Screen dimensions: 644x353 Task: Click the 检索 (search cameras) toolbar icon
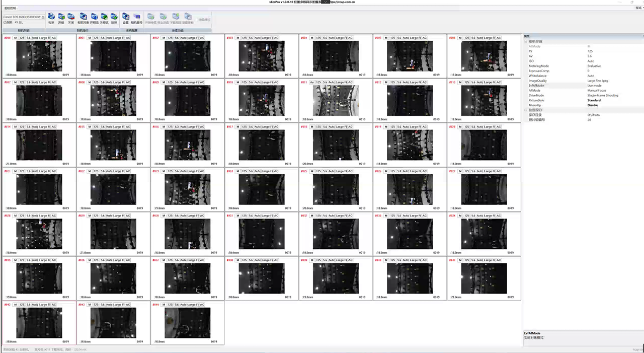[x=51, y=18]
